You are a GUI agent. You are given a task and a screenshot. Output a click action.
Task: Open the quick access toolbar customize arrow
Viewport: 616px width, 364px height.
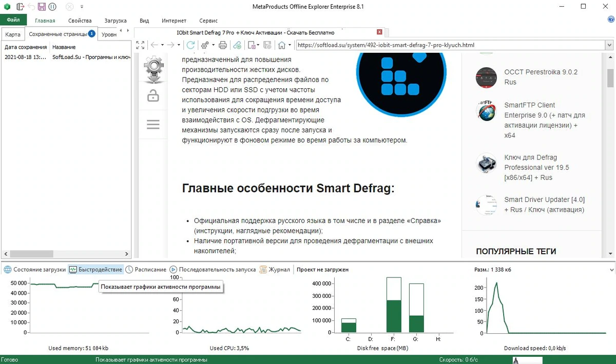point(82,7)
